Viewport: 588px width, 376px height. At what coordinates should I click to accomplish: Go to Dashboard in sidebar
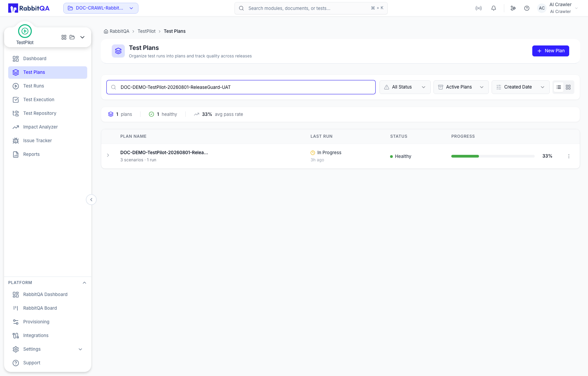48,59
